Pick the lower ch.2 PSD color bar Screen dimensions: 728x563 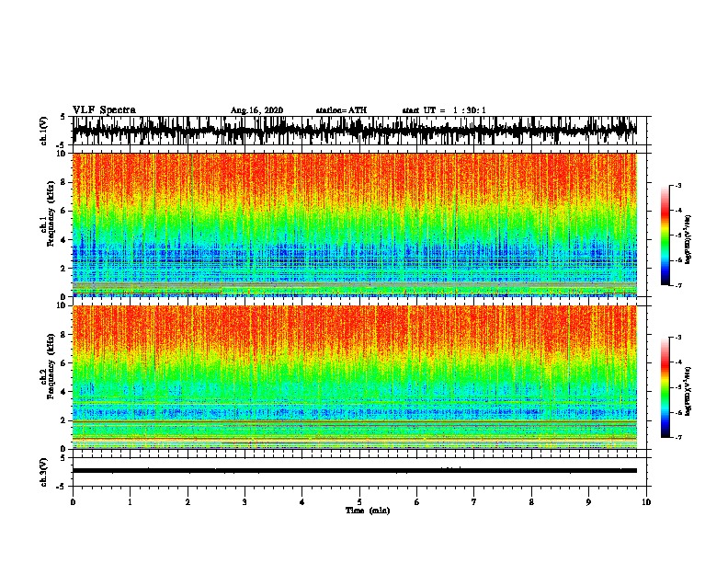pyautogui.click(x=665, y=387)
